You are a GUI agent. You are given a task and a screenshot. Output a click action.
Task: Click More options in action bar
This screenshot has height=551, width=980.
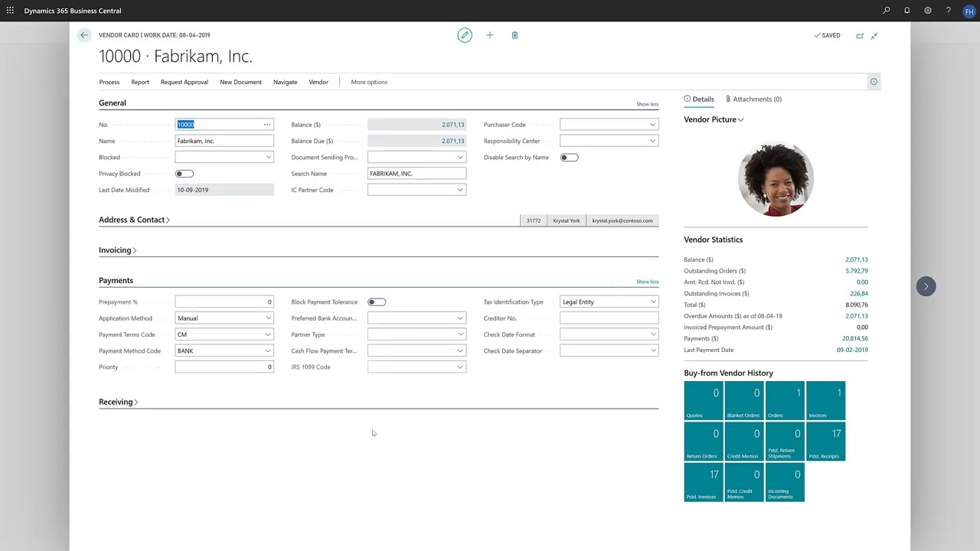tap(369, 82)
